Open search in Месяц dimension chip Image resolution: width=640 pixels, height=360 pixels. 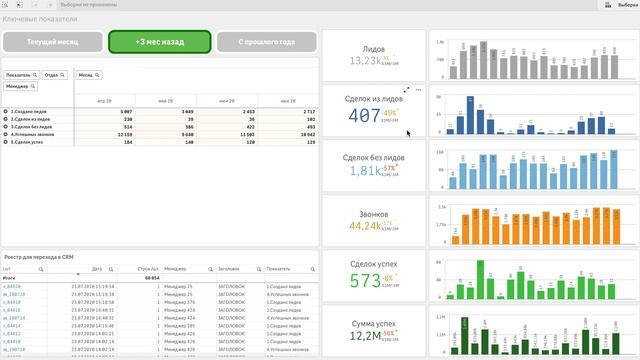(97, 75)
